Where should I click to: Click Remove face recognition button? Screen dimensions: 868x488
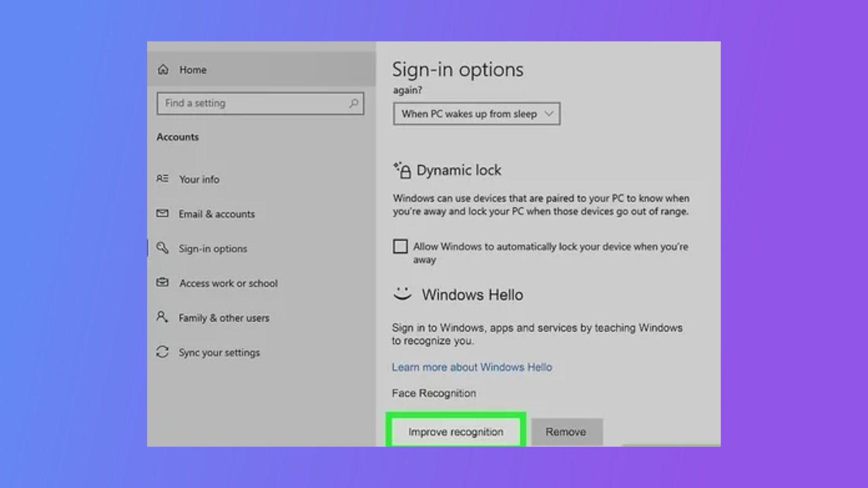coord(566,432)
